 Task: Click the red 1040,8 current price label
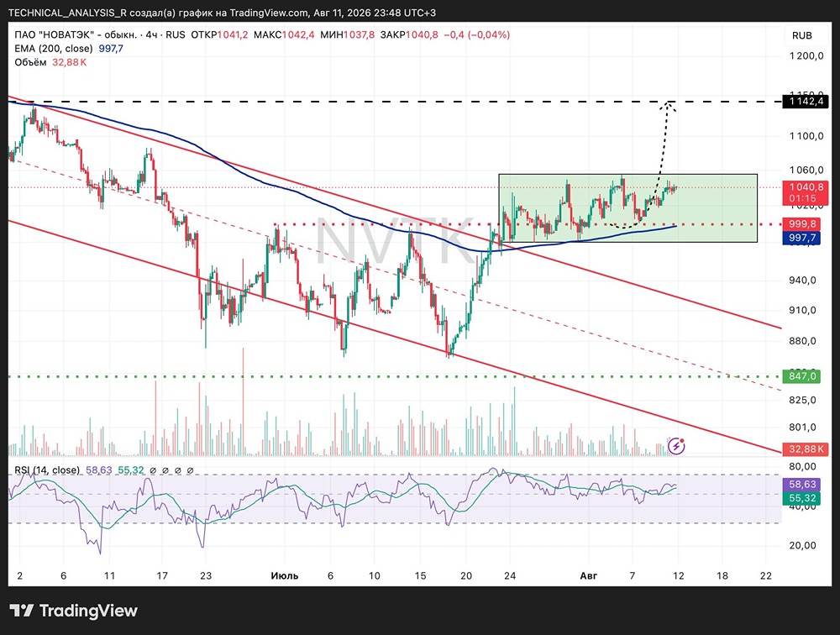click(x=806, y=187)
